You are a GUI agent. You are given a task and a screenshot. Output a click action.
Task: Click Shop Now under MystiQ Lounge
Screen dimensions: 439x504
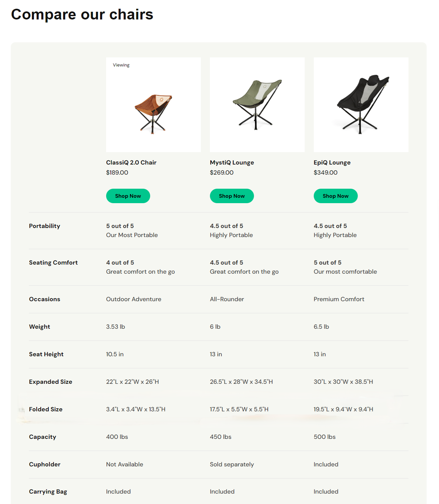[232, 196]
